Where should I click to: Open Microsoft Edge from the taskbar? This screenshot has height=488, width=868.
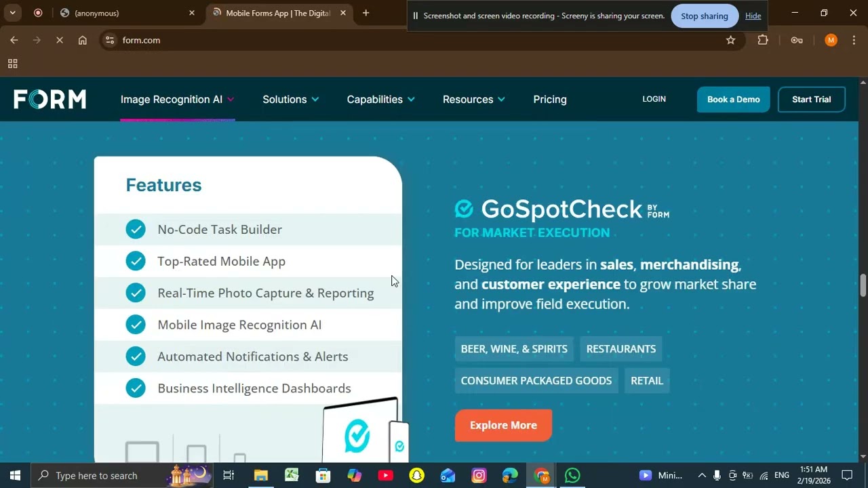[510, 475]
